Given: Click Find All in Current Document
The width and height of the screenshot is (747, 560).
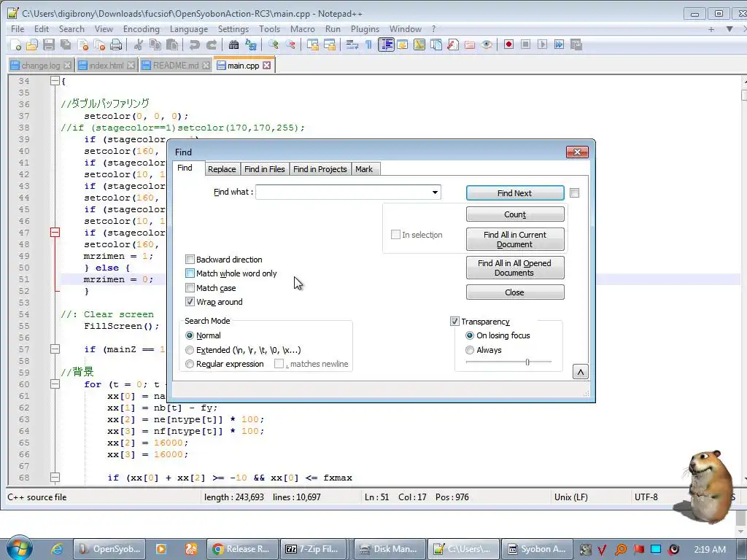Looking at the screenshot, I should [515, 239].
